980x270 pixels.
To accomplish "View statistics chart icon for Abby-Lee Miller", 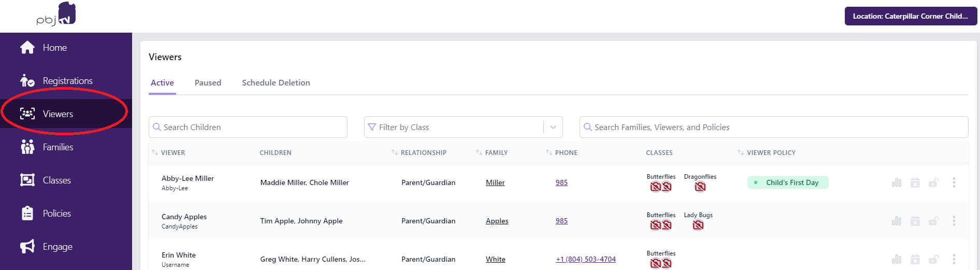I will tap(897, 182).
